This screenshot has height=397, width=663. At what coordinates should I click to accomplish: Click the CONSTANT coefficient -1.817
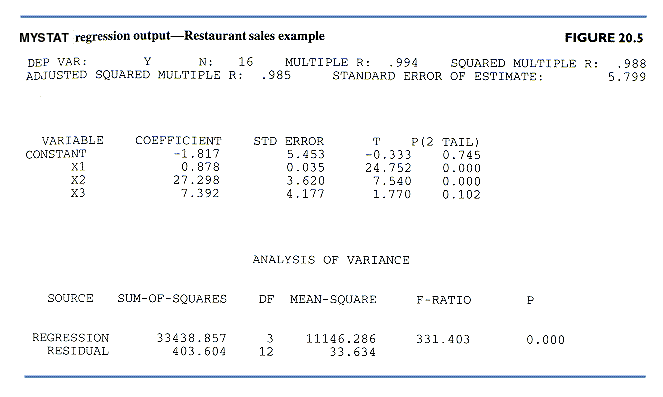tap(197, 154)
